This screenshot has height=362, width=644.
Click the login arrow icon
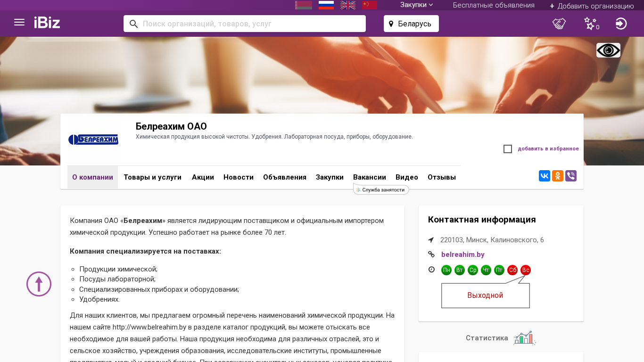click(x=621, y=24)
